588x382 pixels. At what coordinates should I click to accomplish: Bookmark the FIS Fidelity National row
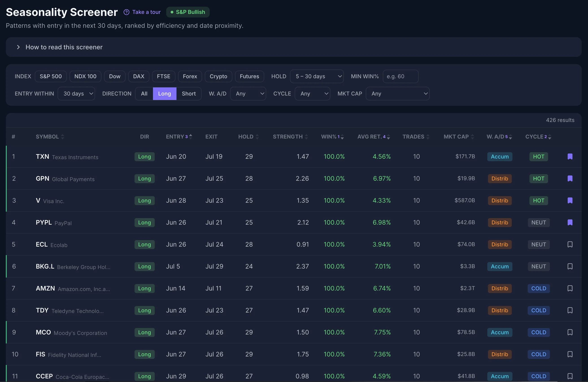(570, 354)
